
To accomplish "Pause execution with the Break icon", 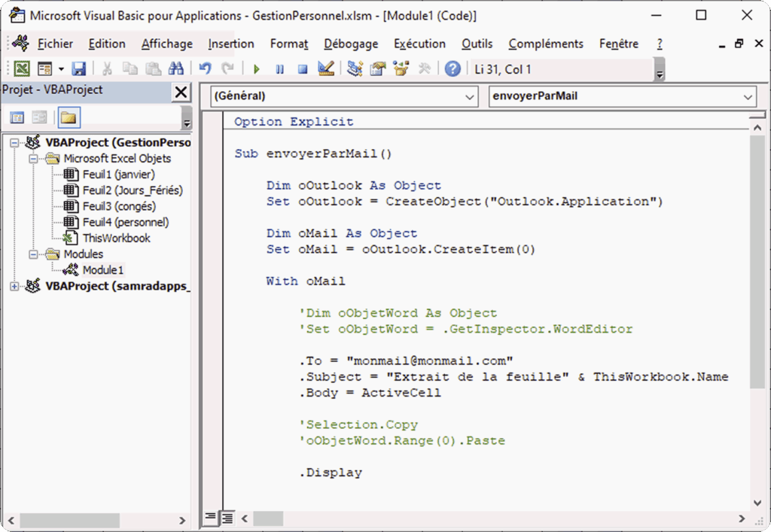I will 279,69.
